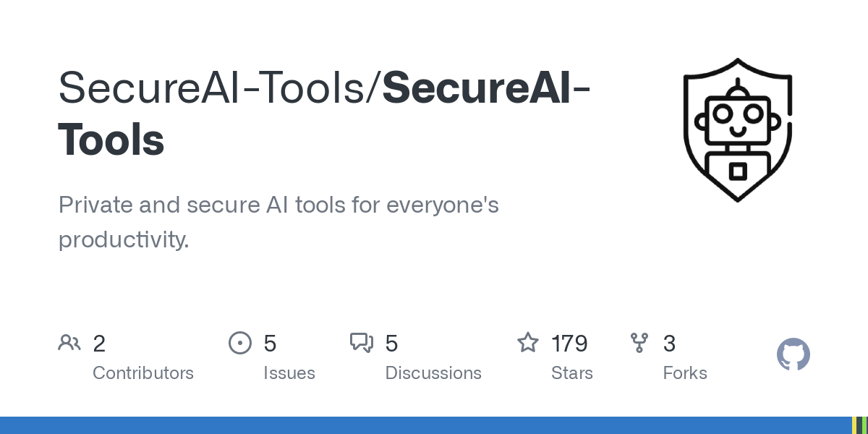
Task: Select the Issues label
Action: (289, 373)
